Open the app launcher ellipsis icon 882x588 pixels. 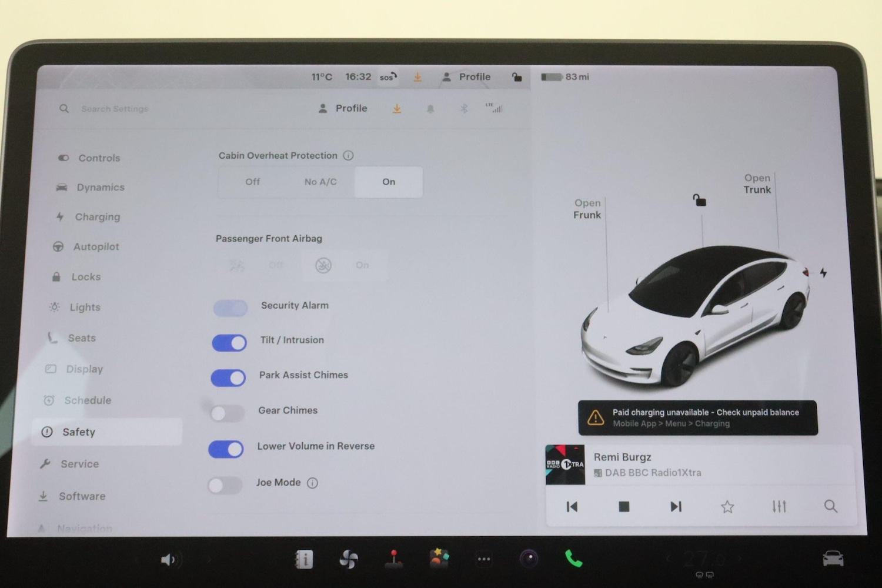coord(483,559)
